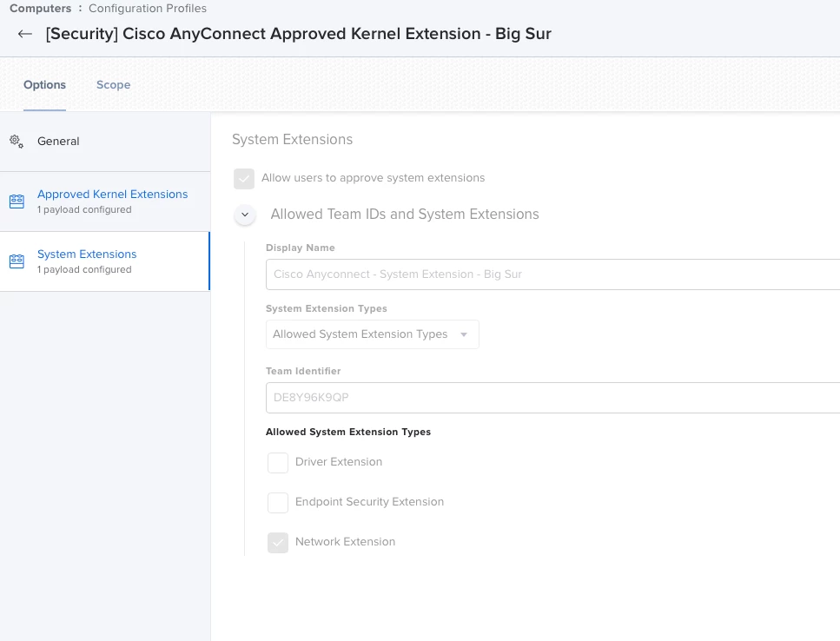This screenshot has width=840, height=641.
Task: Select System Extensions payload entry
Action: 105,261
